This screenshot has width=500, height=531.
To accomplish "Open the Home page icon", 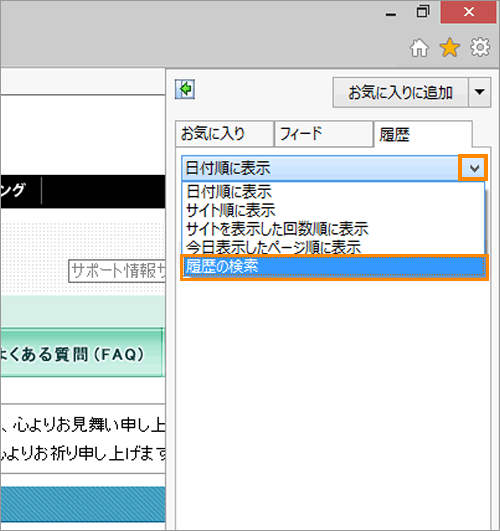I will coord(419,48).
